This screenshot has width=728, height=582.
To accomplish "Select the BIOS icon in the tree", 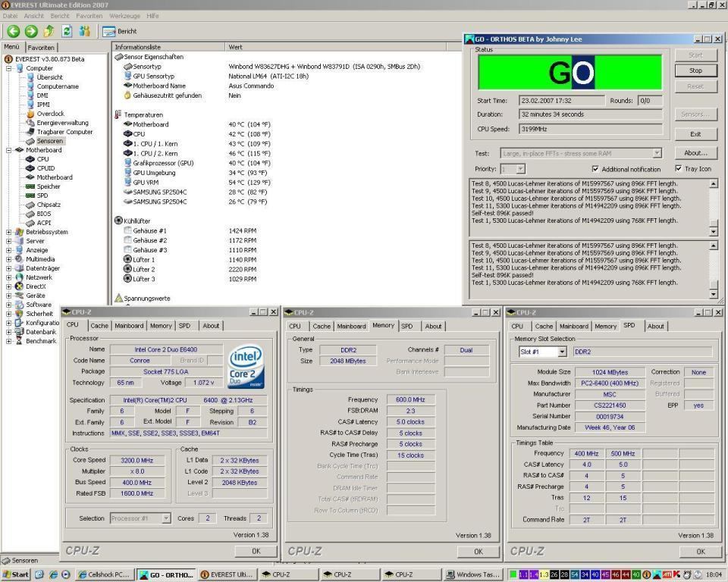I will 30,214.
